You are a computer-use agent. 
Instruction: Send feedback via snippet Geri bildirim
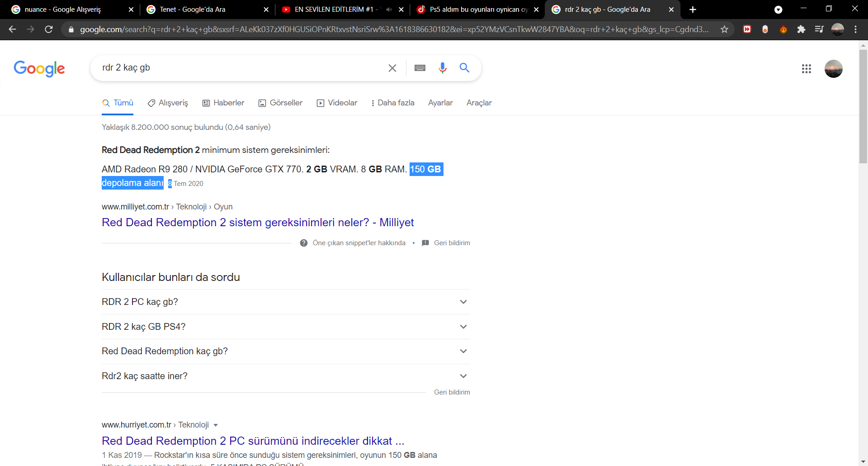point(452,243)
